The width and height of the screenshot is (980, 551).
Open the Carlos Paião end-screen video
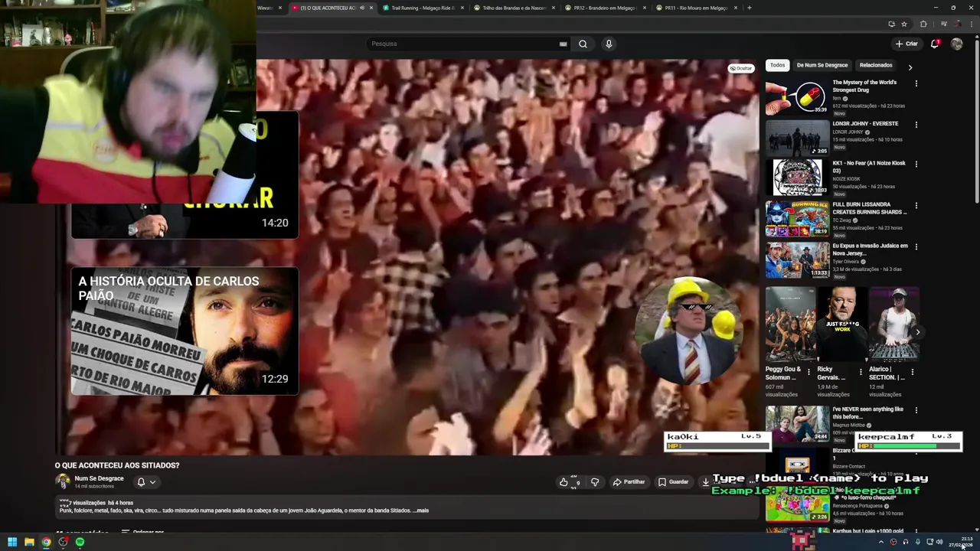pyautogui.click(x=185, y=331)
